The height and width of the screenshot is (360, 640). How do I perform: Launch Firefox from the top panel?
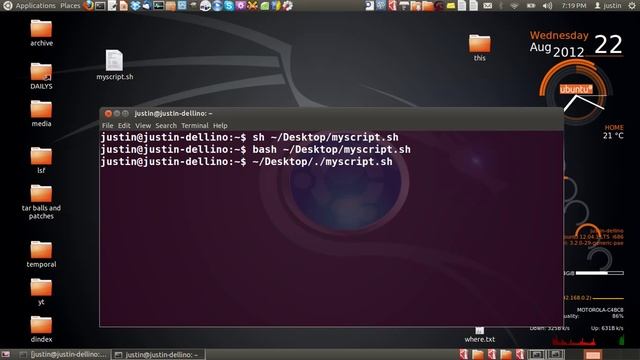(x=88, y=6)
